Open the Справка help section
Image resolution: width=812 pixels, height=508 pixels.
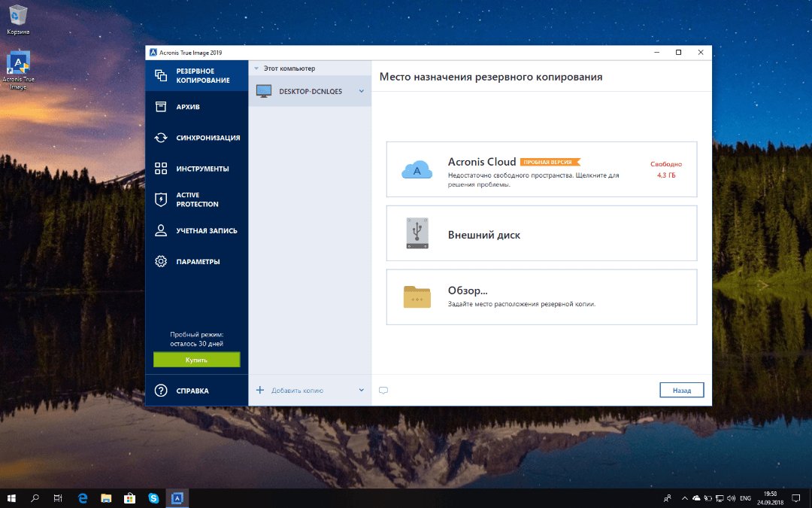(197, 391)
